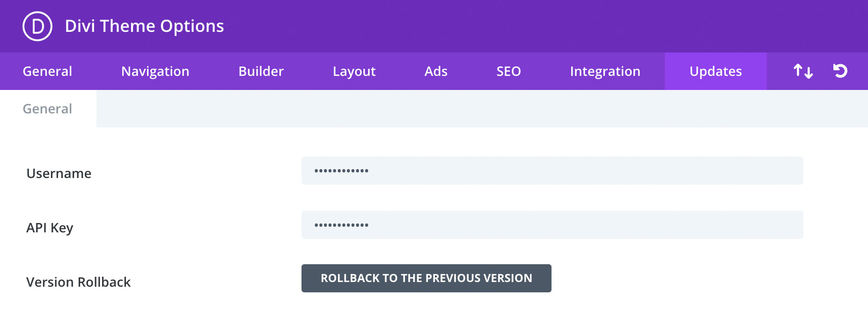This screenshot has width=868, height=327.
Task: Open the import/export arrows icon
Action: [x=803, y=71]
